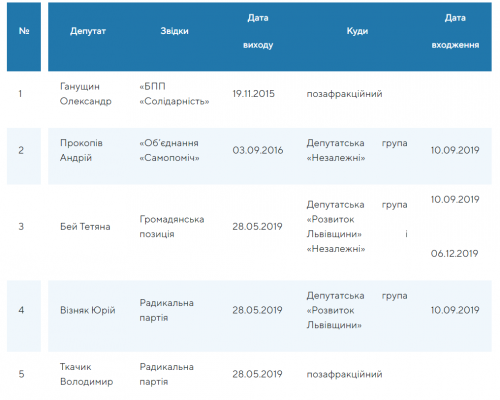Click позафракційний in the first row
The image size is (500, 400).
click(x=344, y=94)
